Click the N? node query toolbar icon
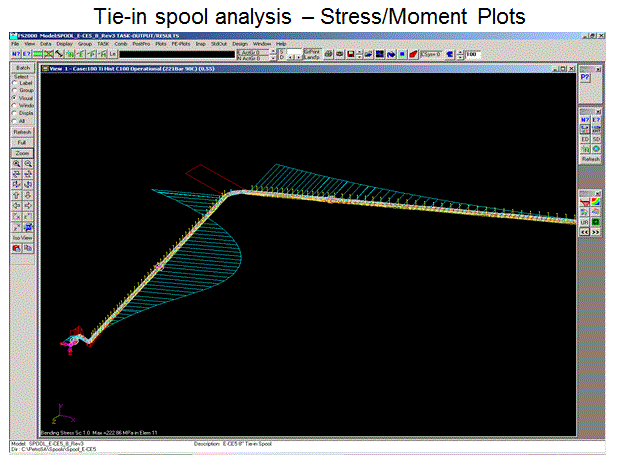This screenshot has width=620, height=455. (15, 54)
